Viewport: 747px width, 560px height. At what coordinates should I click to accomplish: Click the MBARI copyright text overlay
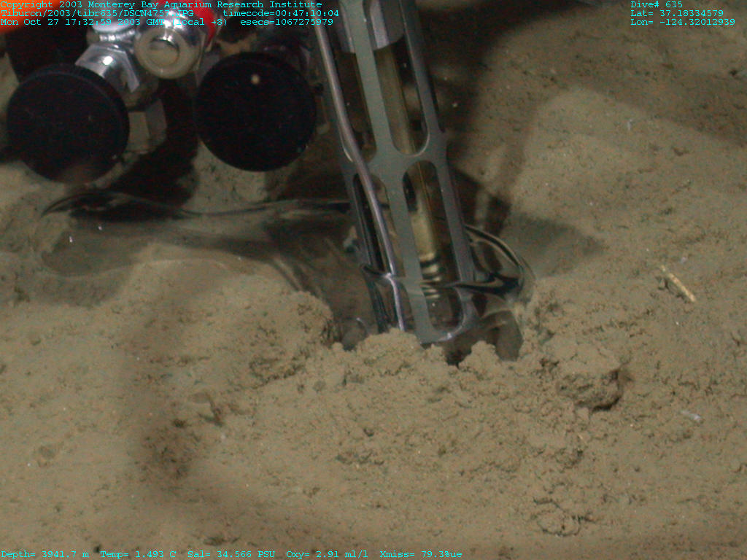pos(160,4)
